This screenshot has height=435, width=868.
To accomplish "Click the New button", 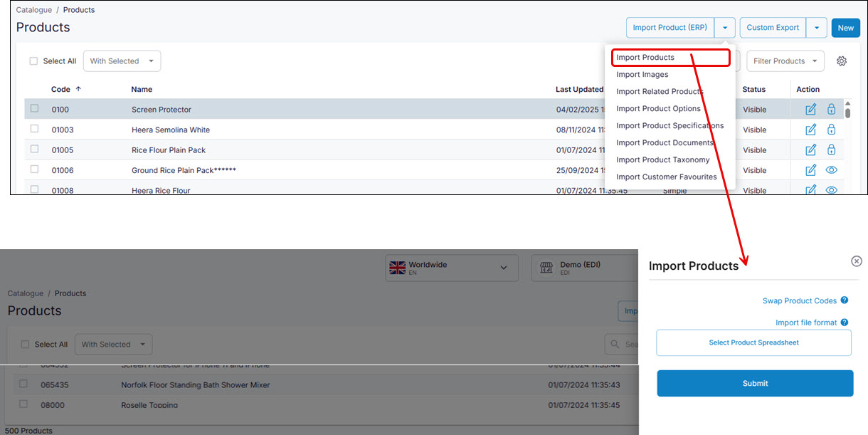I will pyautogui.click(x=845, y=27).
